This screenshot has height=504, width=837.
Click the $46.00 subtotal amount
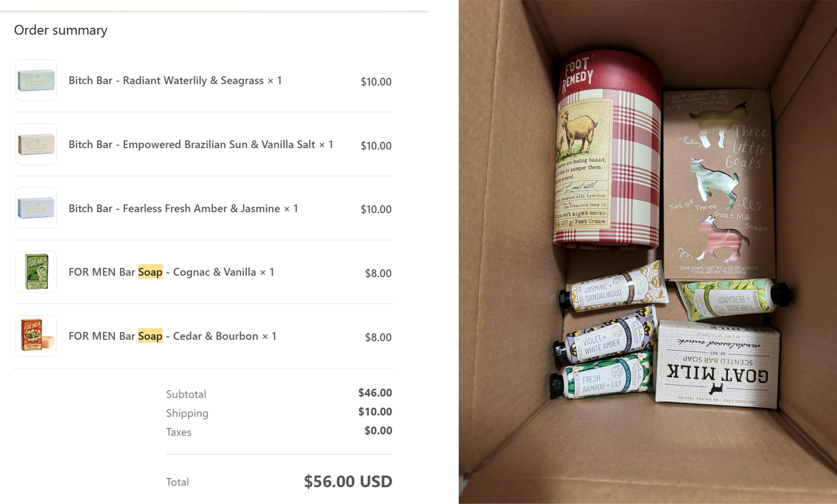tap(375, 393)
